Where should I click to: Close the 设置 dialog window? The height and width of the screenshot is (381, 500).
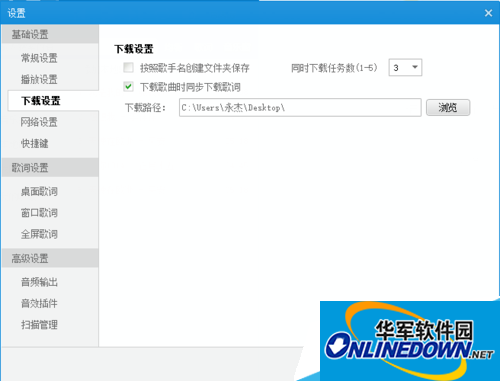click(488, 13)
